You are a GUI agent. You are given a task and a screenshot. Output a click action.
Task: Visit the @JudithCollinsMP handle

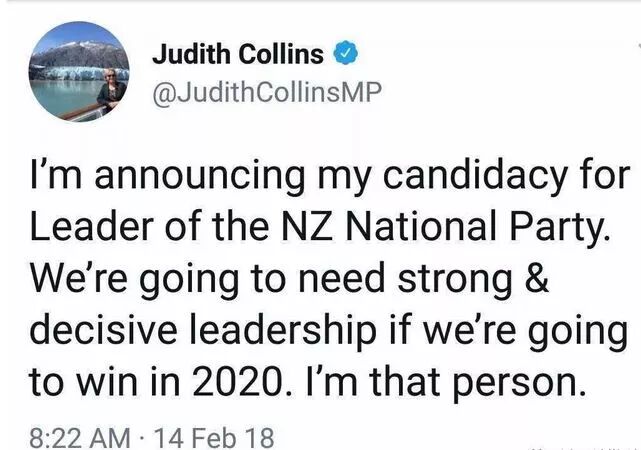[267, 93]
